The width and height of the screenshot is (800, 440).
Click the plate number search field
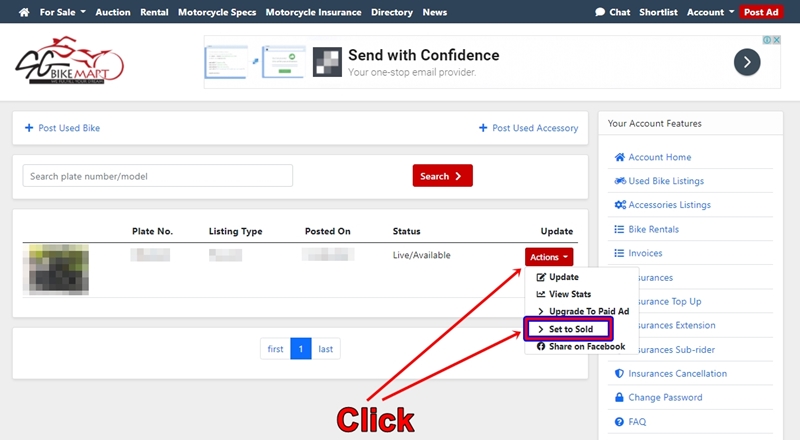(157, 176)
